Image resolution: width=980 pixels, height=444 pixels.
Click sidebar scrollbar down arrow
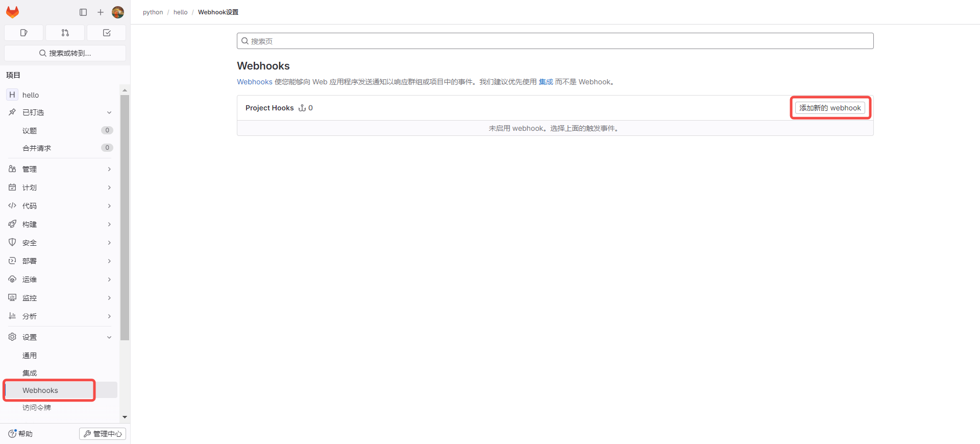(x=125, y=417)
